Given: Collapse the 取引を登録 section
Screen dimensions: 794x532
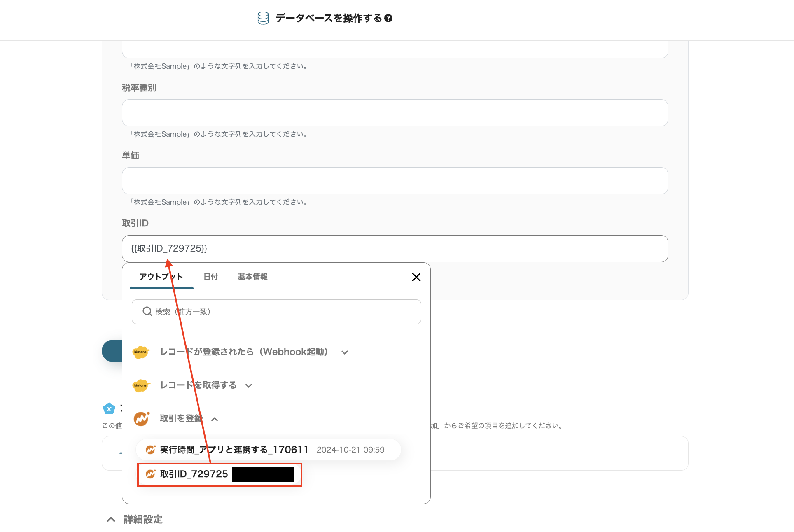Looking at the screenshot, I should (x=214, y=419).
